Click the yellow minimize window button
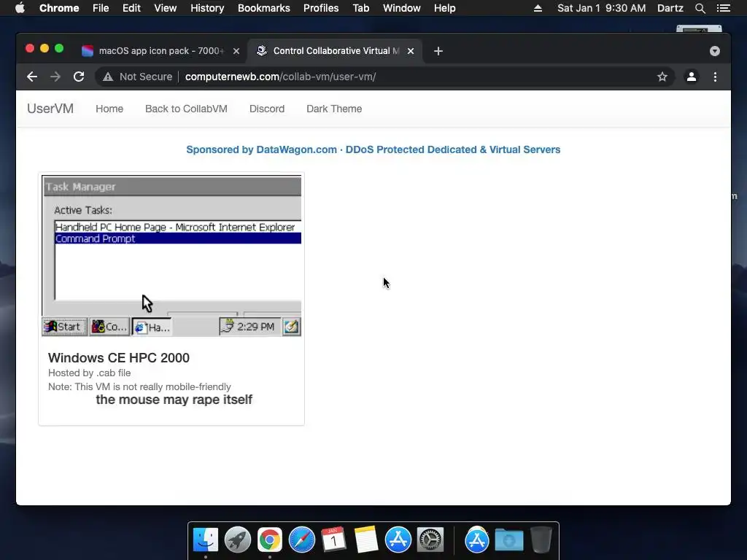Viewport: 747px width, 560px height. 44,49
